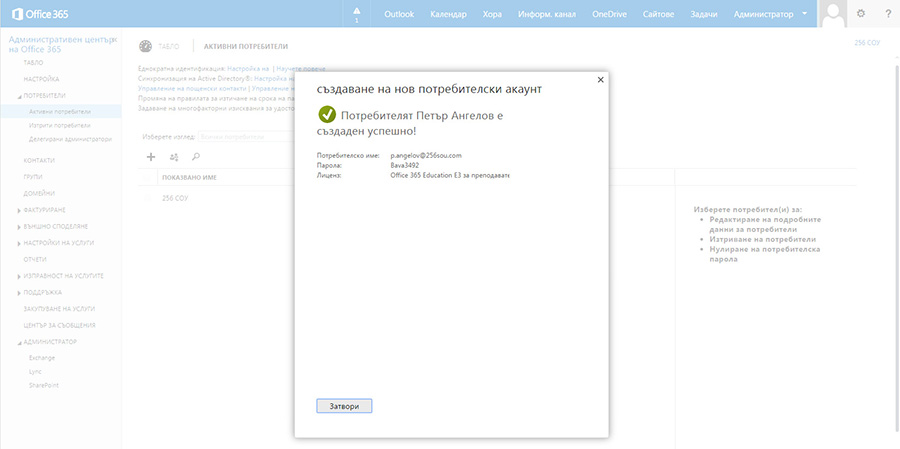Open OneDrive in top navigation
Screen dimensions: 900x449
610,14
